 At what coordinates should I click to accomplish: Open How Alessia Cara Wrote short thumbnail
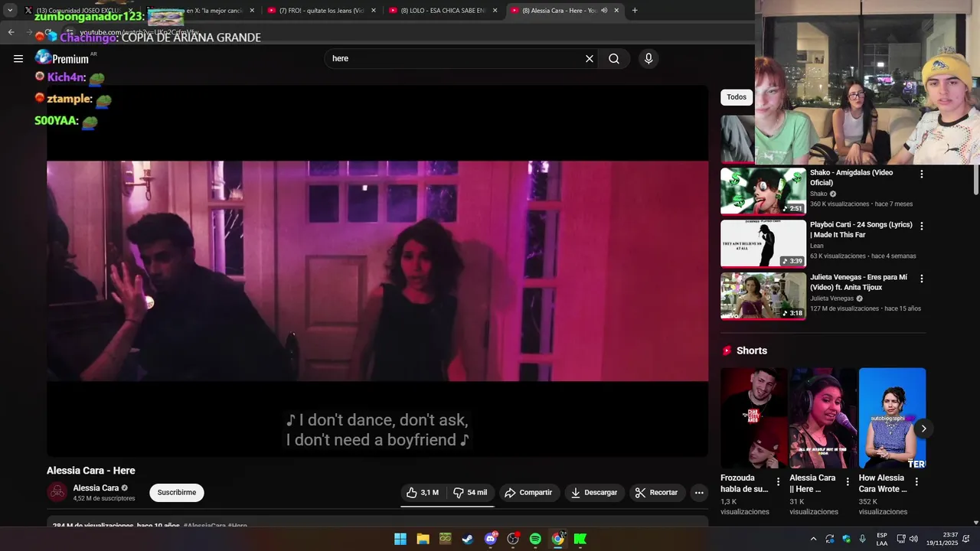(x=892, y=418)
